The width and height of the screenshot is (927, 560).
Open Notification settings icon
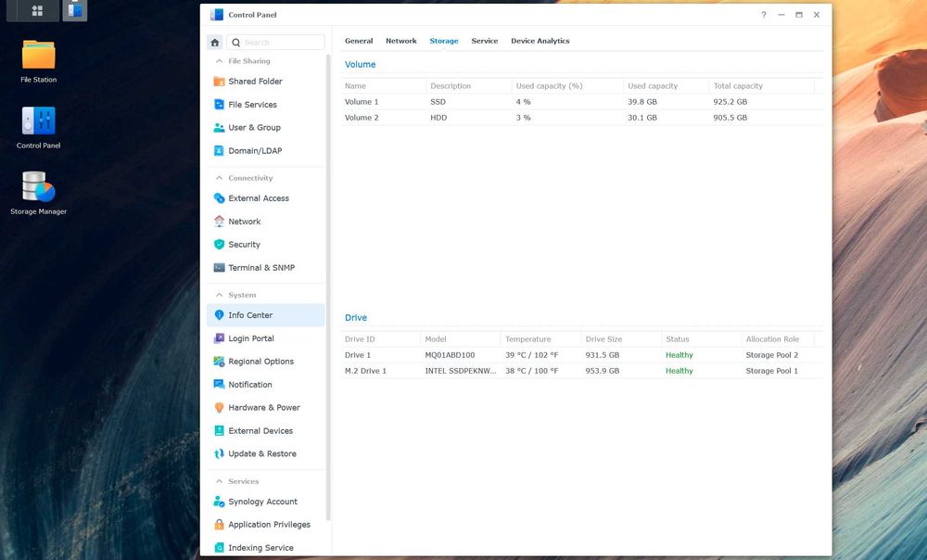(x=219, y=385)
